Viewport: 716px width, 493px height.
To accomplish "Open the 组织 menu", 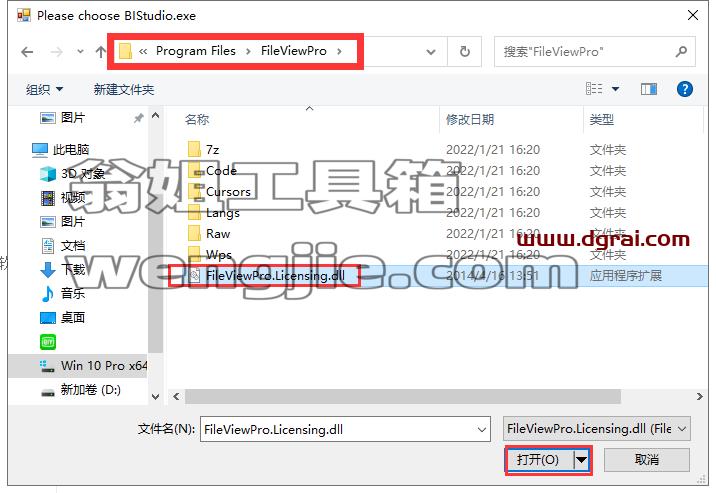I will pos(44,89).
